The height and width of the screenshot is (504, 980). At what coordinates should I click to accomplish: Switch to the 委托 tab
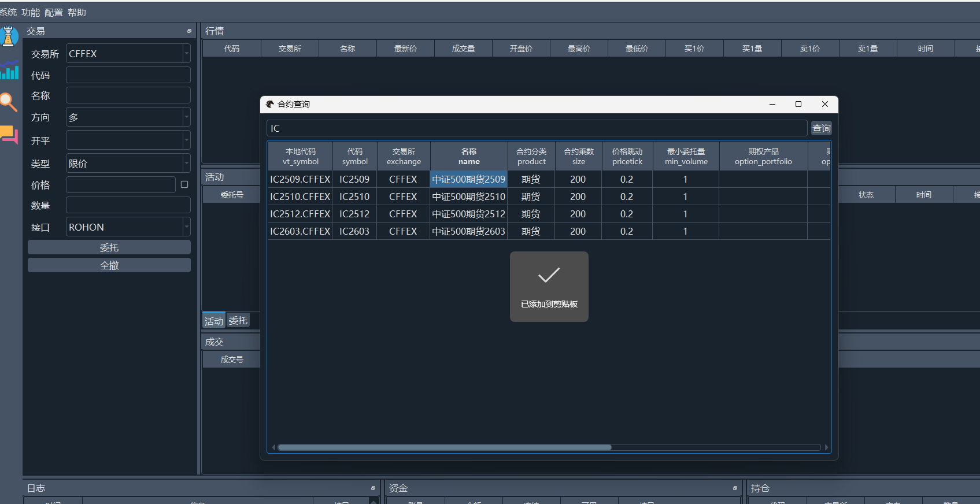tap(238, 320)
